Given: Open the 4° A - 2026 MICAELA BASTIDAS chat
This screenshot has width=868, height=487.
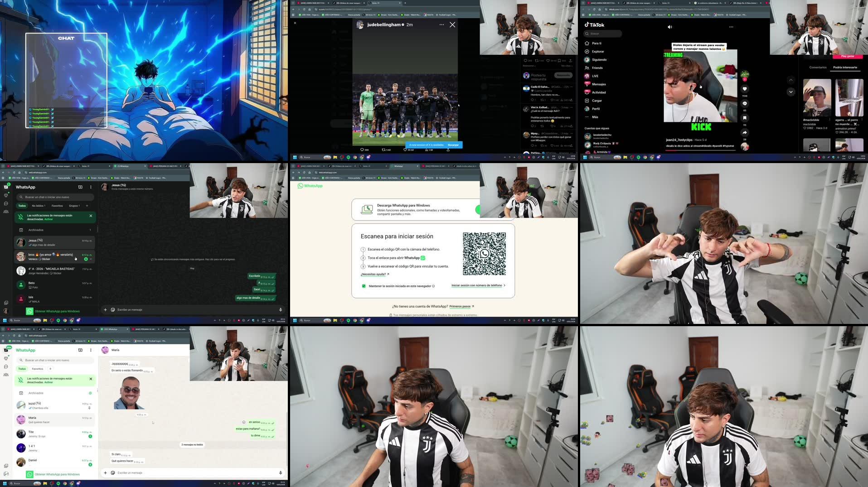Looking at the screenshot, I should click(54, 271).
